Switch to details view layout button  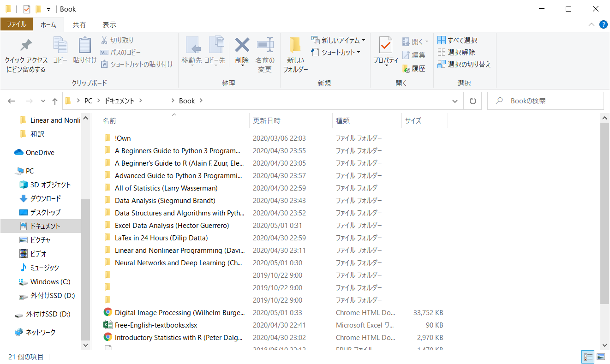[588, 357]
